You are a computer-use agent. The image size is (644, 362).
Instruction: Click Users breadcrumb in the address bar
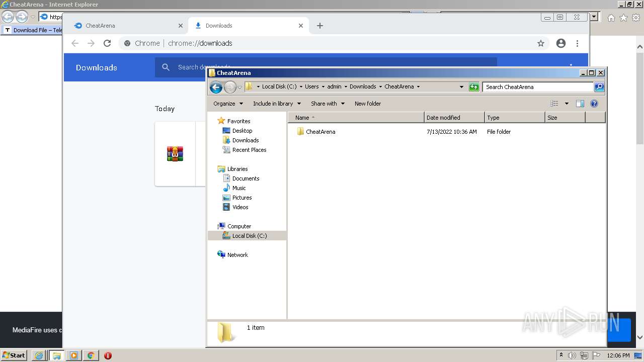(311, 86)
